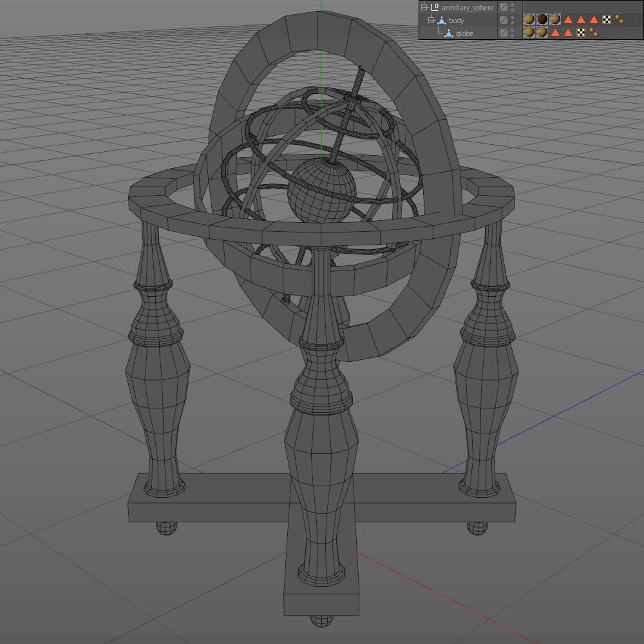The image size is (644, 644).
Task: Select the armillary_sphere object name
Action: pos(468,8)
